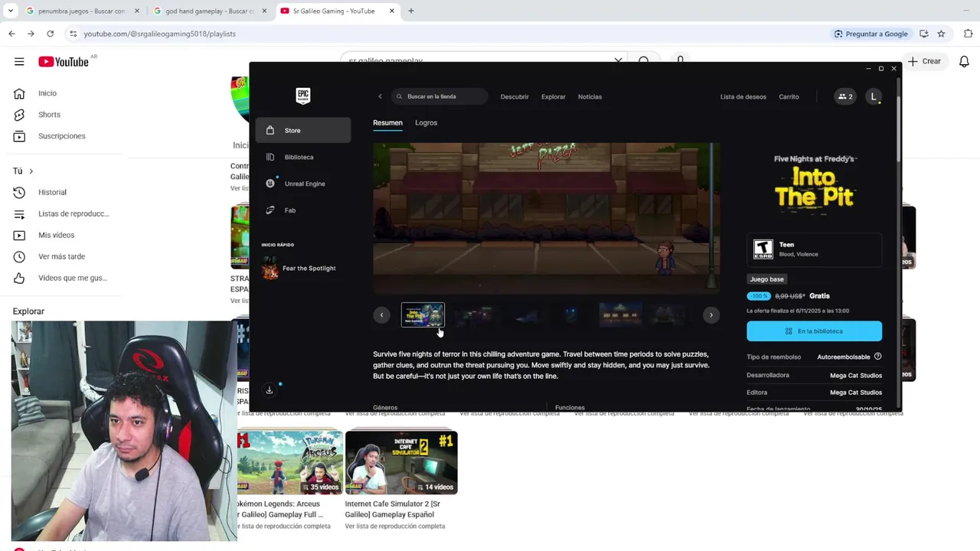
Task: Open Chrome extensions puzzle icon
Action: tap(969, 34)
